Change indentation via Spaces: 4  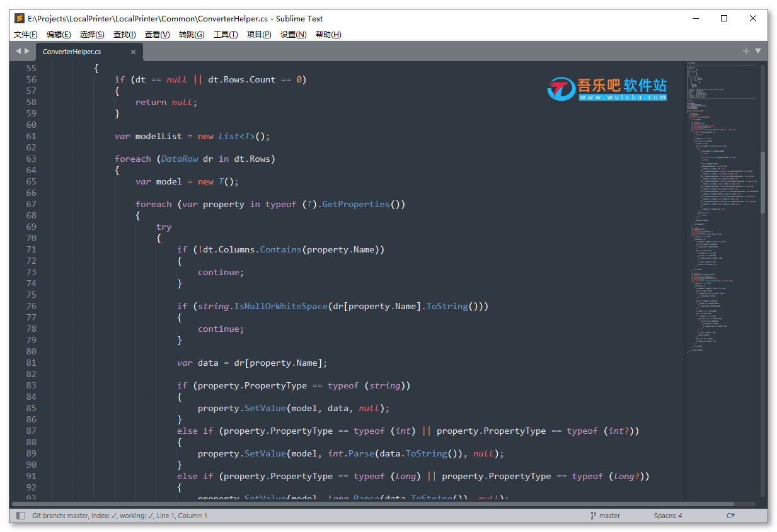pyautogui.click(x=668, y=516)
